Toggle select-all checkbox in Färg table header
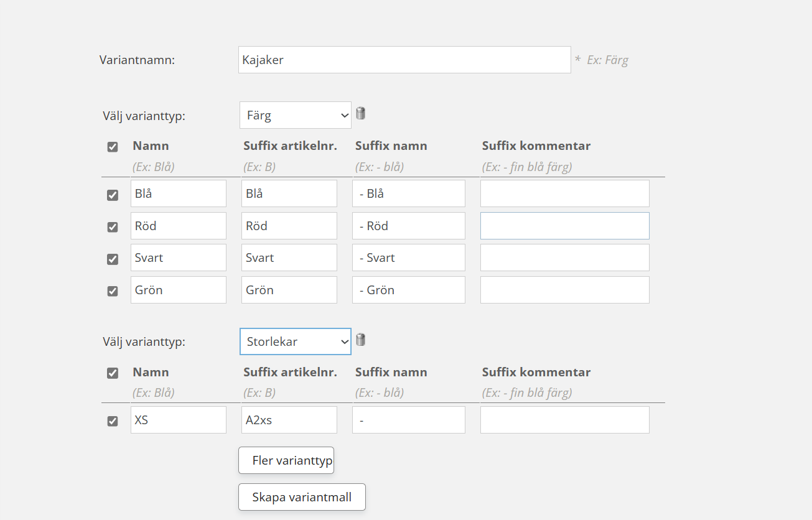 [113, 147]
